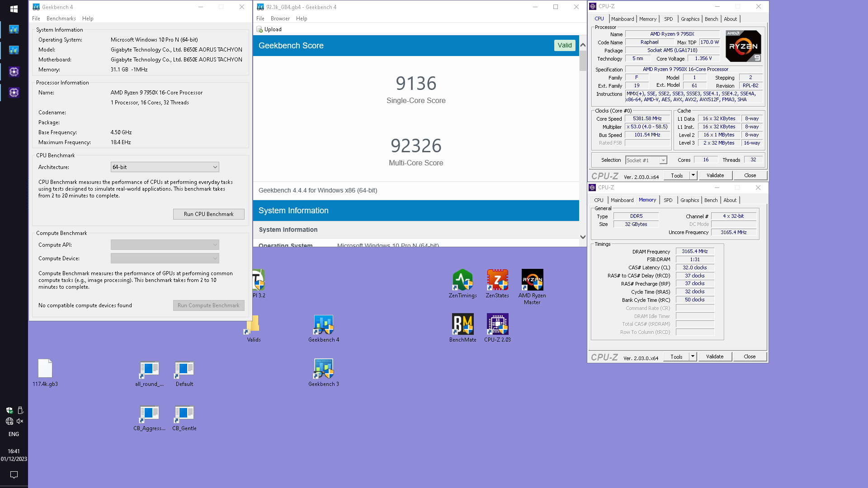Screen dimensions: 868x488
Task: Click the results window scroll-up arrow
Action: (x=583, y=45)
